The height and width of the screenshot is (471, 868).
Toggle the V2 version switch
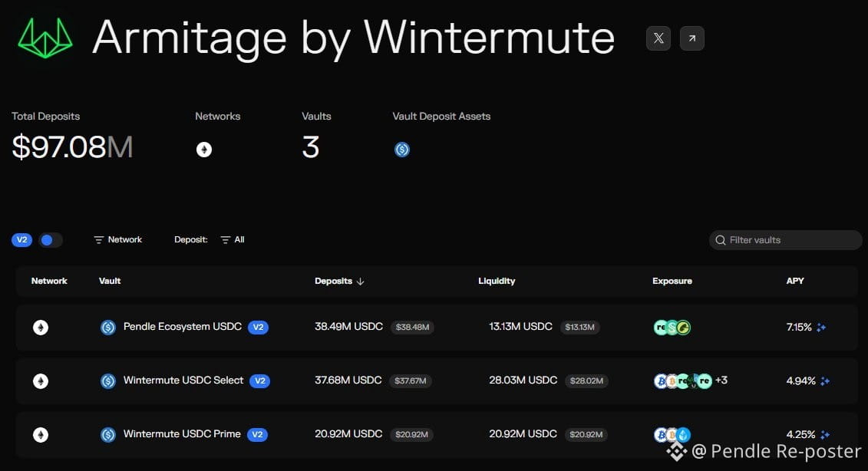[x=51, y=239]
